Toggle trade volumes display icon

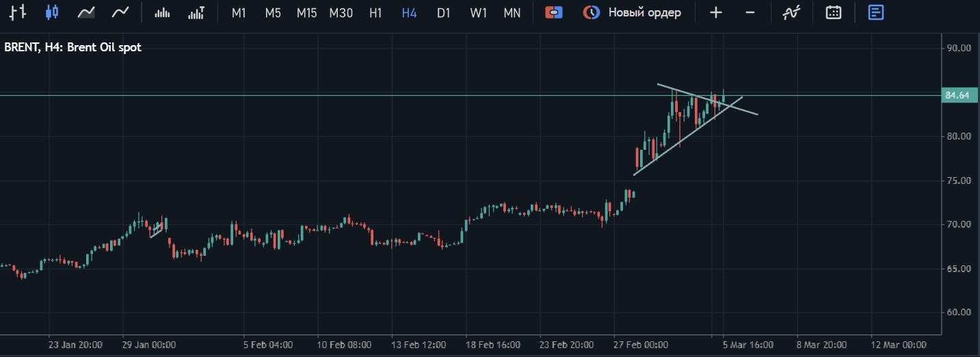click(x=196, y=12)
